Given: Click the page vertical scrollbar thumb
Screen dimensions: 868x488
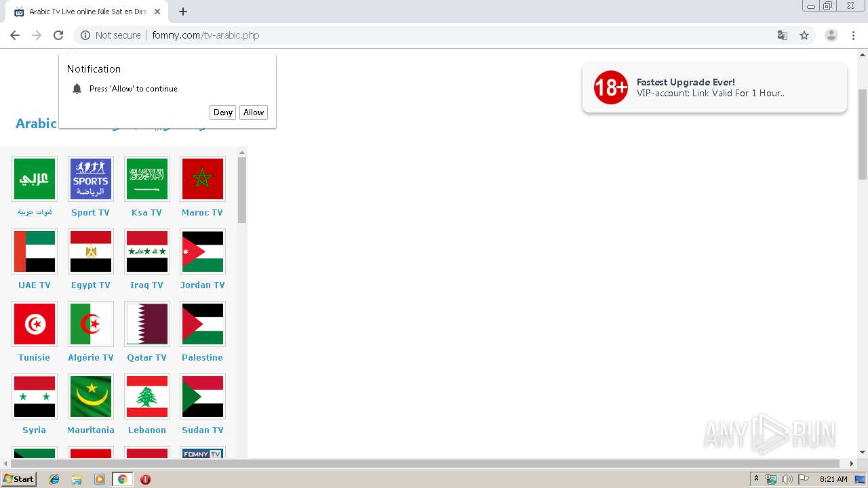Looking at the screenshot, I should (x=863, y=134).
